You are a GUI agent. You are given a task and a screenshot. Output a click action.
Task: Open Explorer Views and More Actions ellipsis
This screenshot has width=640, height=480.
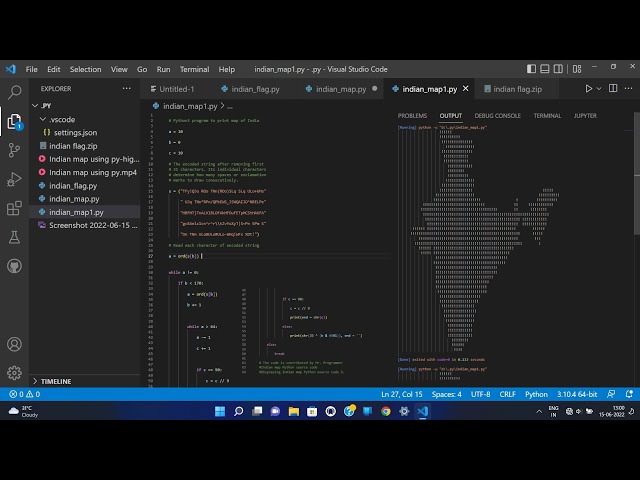coord(127,89)
